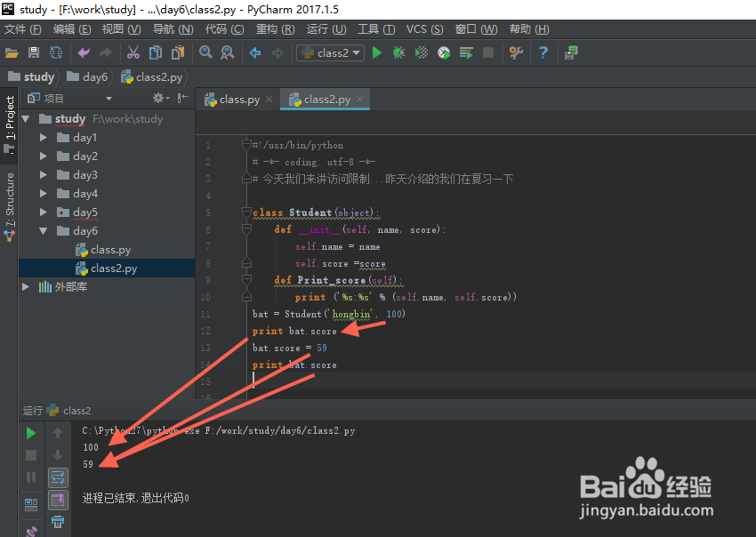Navigate forward with the grey right arrow
The height and width of the screenshot is (537, 756).
[x=277, y=52]
